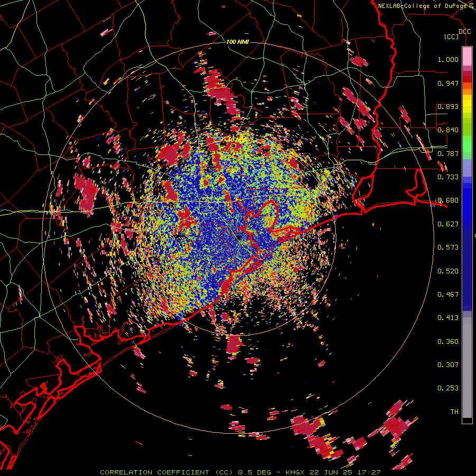
Task: Pick the gray color bar segment near 0.307
Action: pyautogui.click(x=467, y=368)
